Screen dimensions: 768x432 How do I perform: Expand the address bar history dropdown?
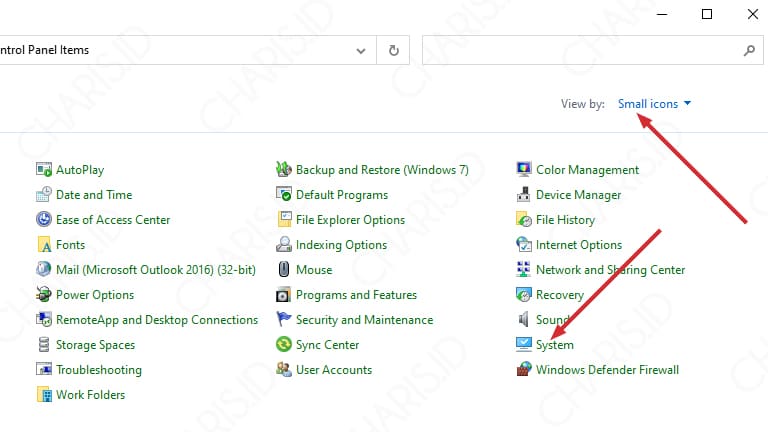[x=361, y=50]
